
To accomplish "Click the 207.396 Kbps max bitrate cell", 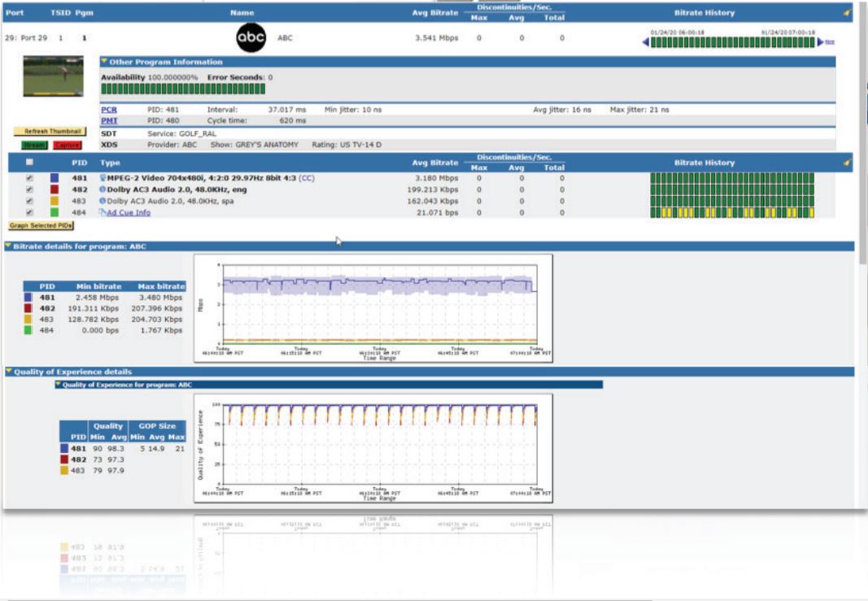I will [157, 308].
